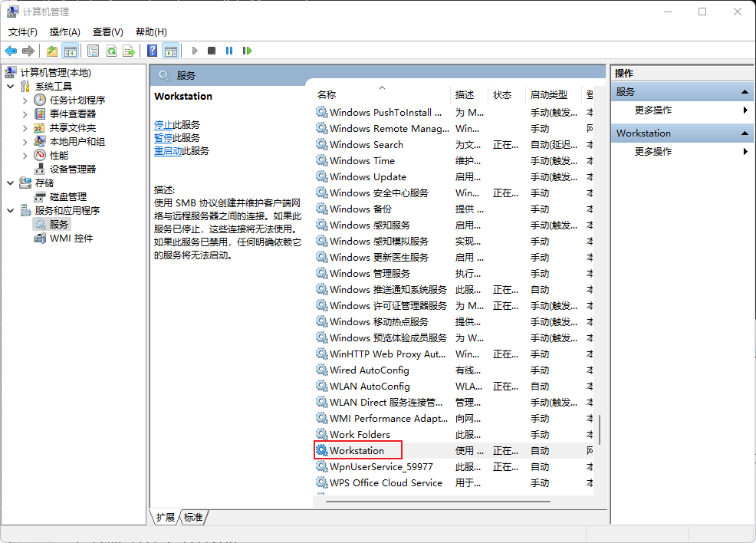
Task: Click the Up one level folder icon
Action: pyautogui.click(x=51, y=51)
